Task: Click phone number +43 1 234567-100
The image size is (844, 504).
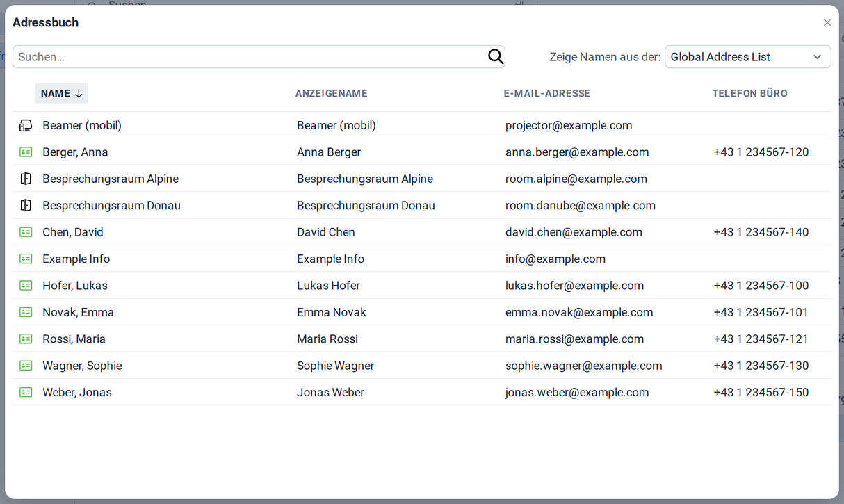Action: point(761,286)
